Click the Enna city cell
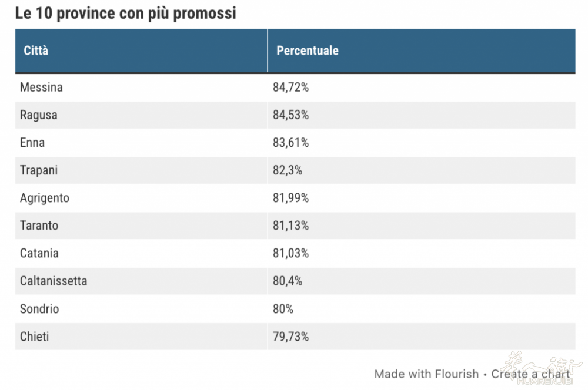588x390 pixels. coord(32,143)
